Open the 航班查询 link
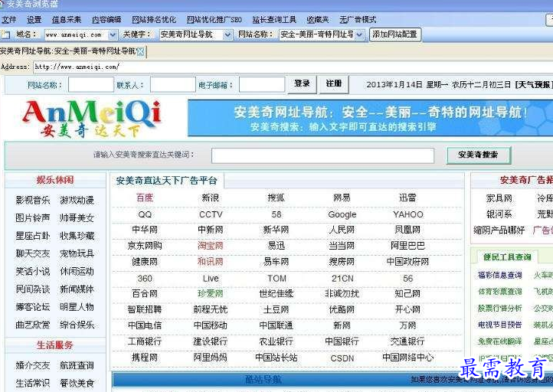553x392 pixels. click(x=77, y=365)
